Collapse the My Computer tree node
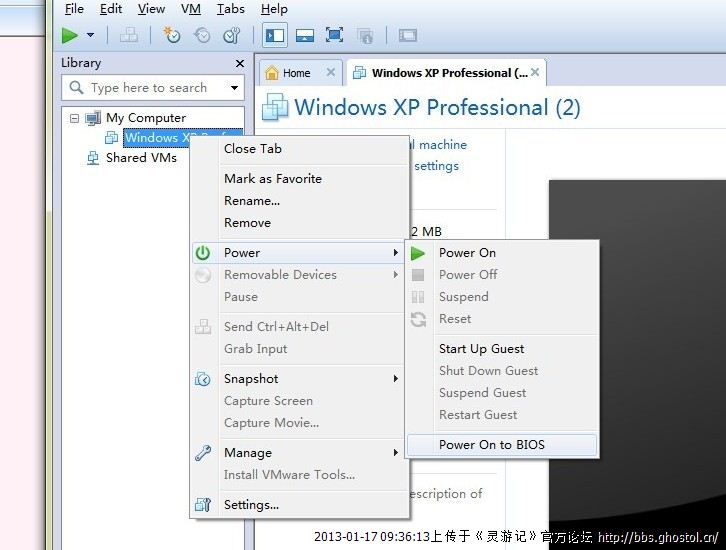The height and width of the screenshot is (550, 726). tap(74, 118)
